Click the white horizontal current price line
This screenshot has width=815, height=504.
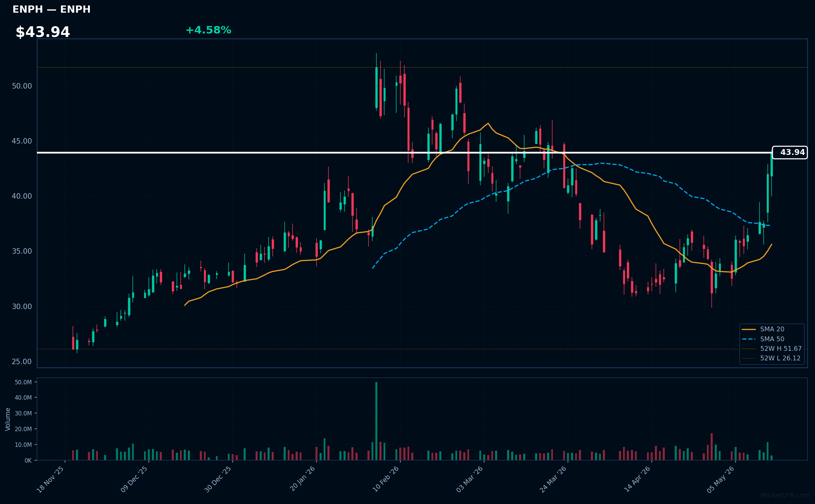405,152
